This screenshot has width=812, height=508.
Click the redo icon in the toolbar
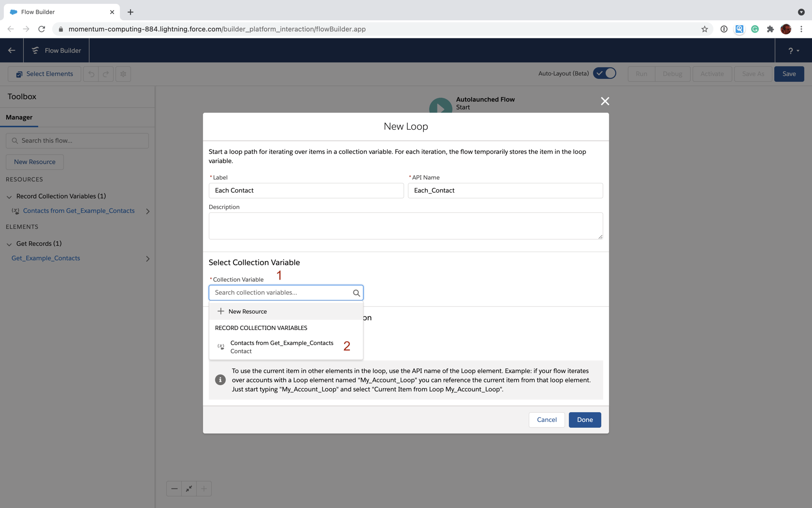[105, 74]
